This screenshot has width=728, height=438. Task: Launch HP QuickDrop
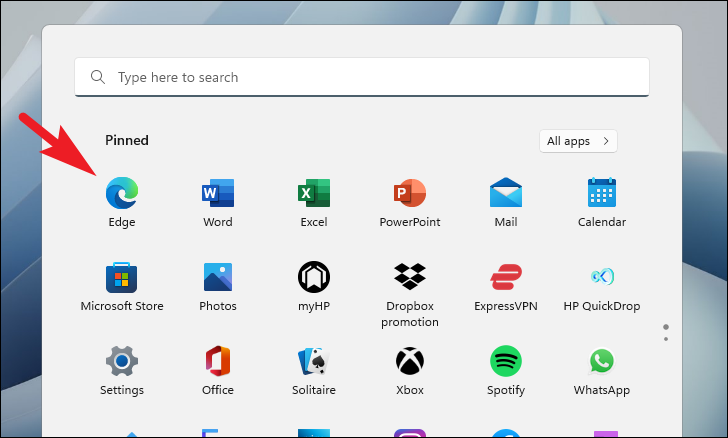point(602,277)
